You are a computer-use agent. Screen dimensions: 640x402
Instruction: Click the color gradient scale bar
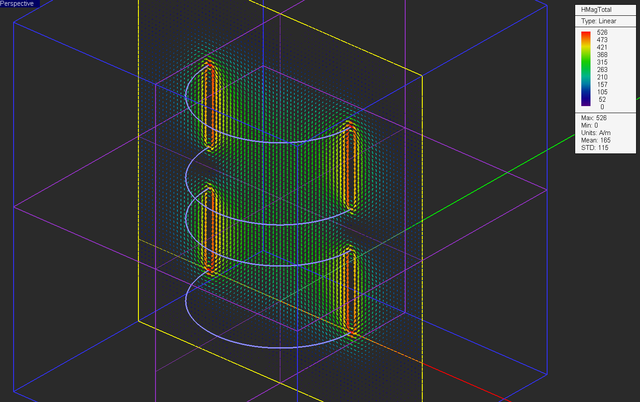(586, 69)
